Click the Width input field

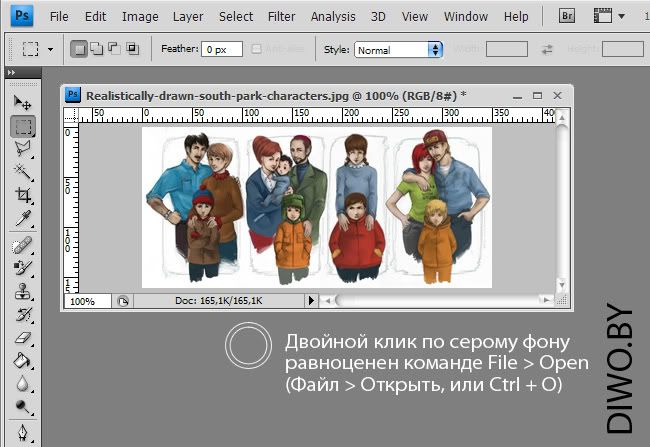tap(507, 49)
